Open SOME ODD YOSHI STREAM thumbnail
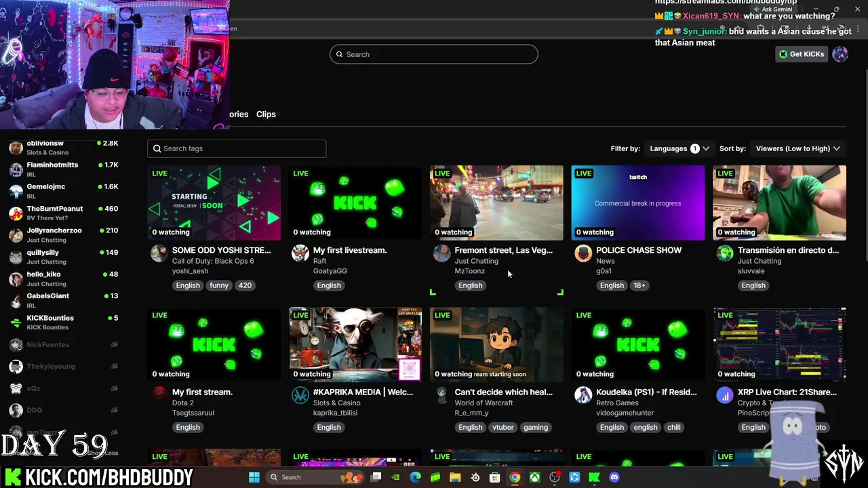Screen dimensions: 868x488 (x=214, y=203)
